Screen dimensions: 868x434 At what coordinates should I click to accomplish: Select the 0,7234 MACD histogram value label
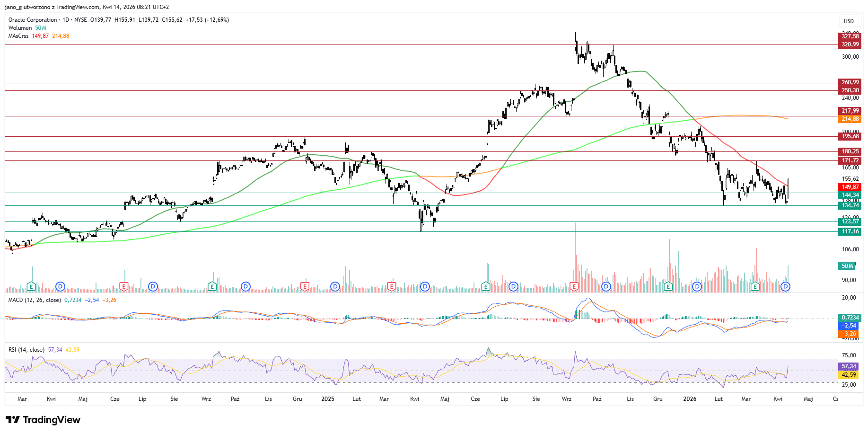tap(850, 318)
